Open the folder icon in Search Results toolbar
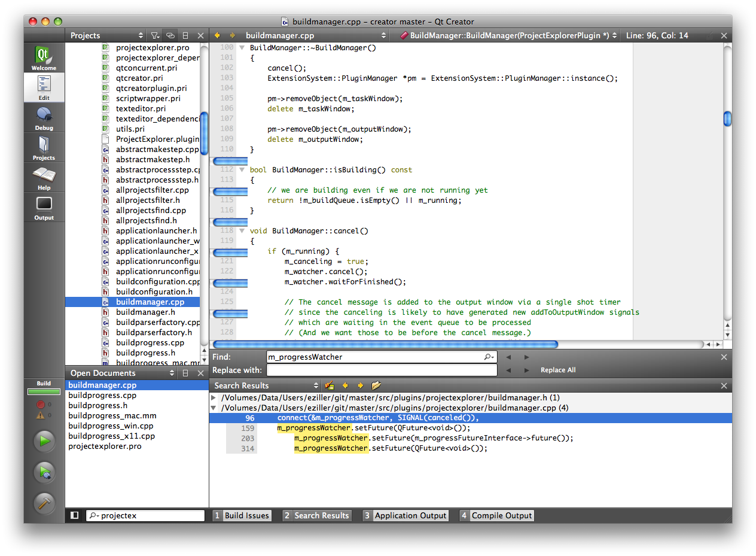 coord(376,385)
